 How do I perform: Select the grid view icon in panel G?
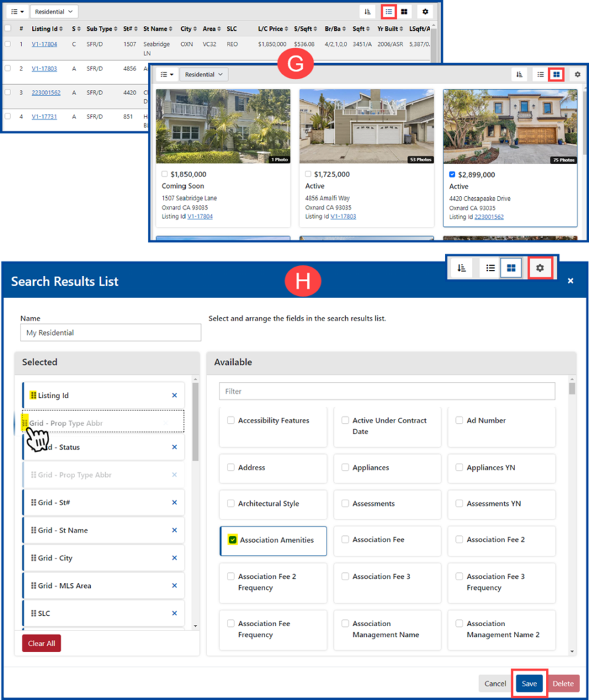(x=556, y=74)
